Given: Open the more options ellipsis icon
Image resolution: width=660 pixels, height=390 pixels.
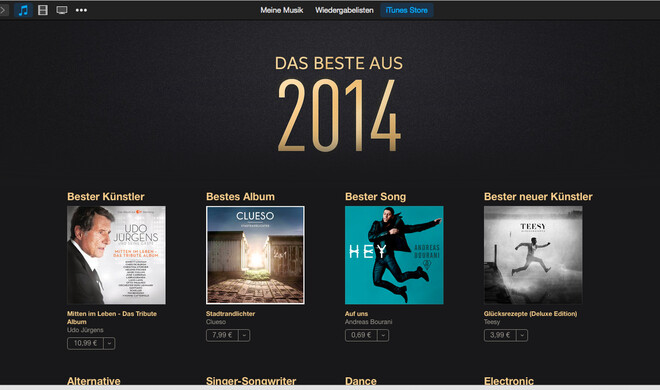Looking at the screenshot, I should [x=81, y=10].
